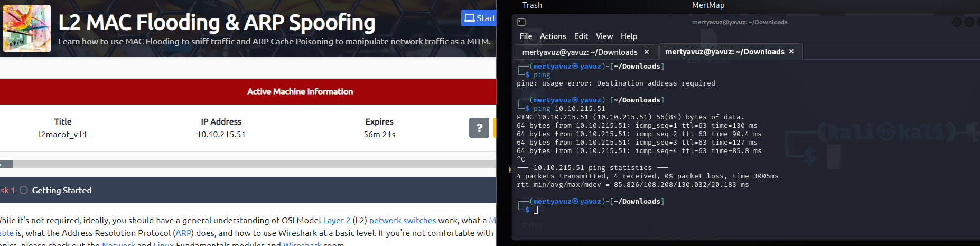
Task: Click the Trash desktop label
Action: pyautogui.click(x=532, y=5)
